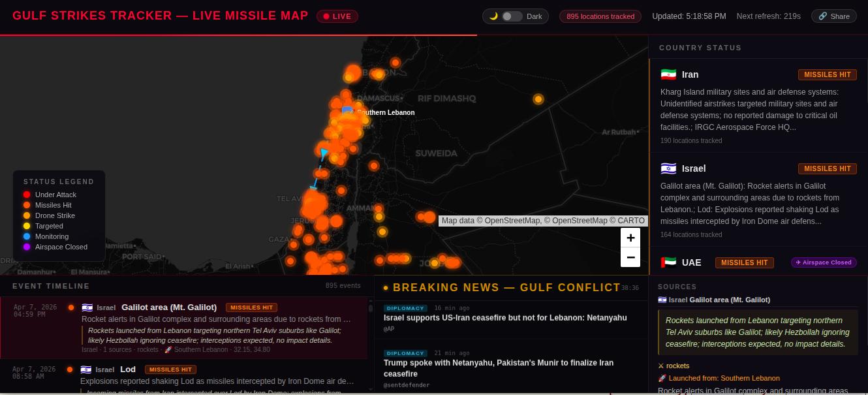The height and width of the screenshot is (395, 868).
Task: Zoom in the map with plus button
Action: point(630,238)
